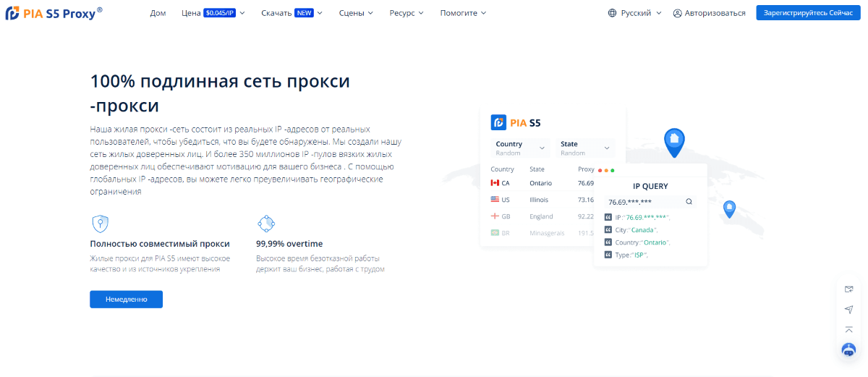
Task: Expand the Сцены menu
Action: pyautogui.click(x=356, y=13)
